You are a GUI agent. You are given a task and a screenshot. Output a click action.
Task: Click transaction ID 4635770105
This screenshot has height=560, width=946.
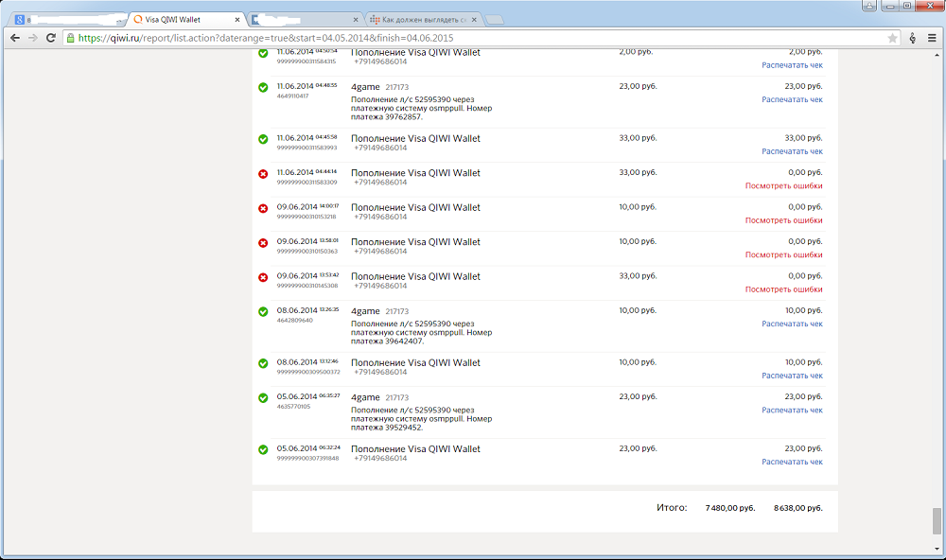pyautogui.click(x=293, y=407)
